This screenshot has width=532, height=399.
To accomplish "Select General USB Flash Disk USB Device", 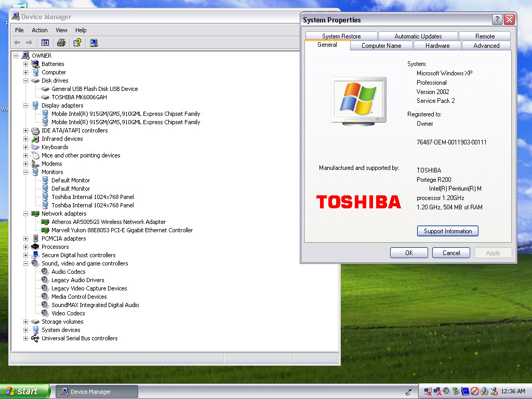I will point(95,89).
